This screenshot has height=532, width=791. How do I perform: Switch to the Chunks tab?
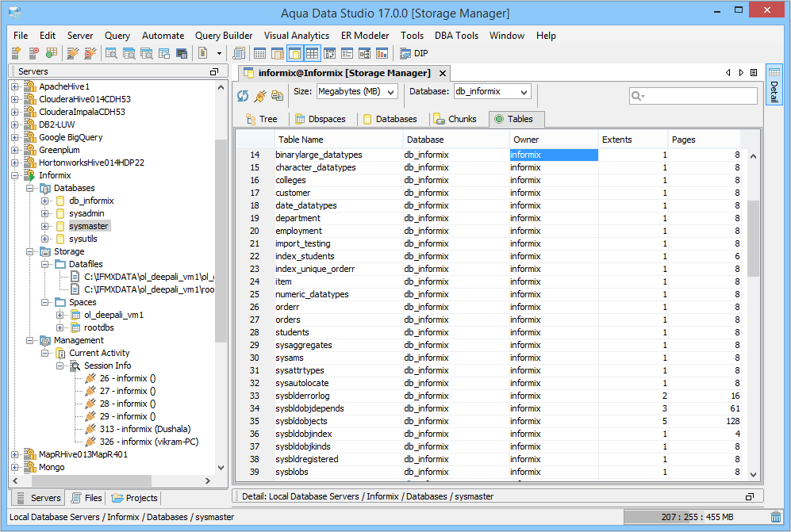point(455,119)
